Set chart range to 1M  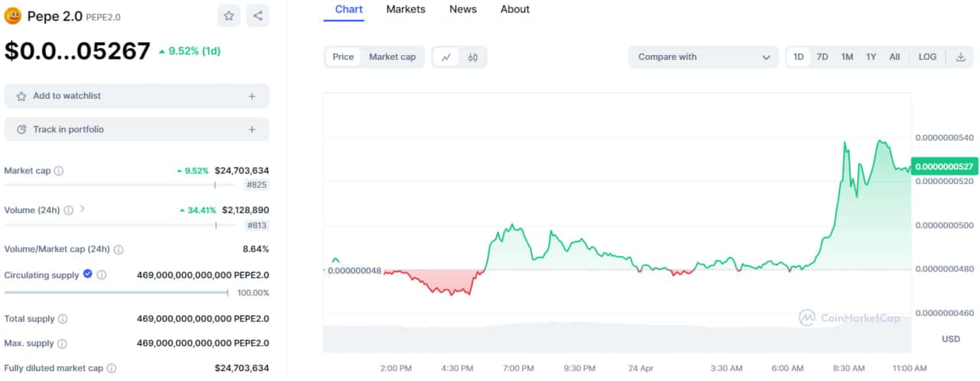[x=847, y=57]
